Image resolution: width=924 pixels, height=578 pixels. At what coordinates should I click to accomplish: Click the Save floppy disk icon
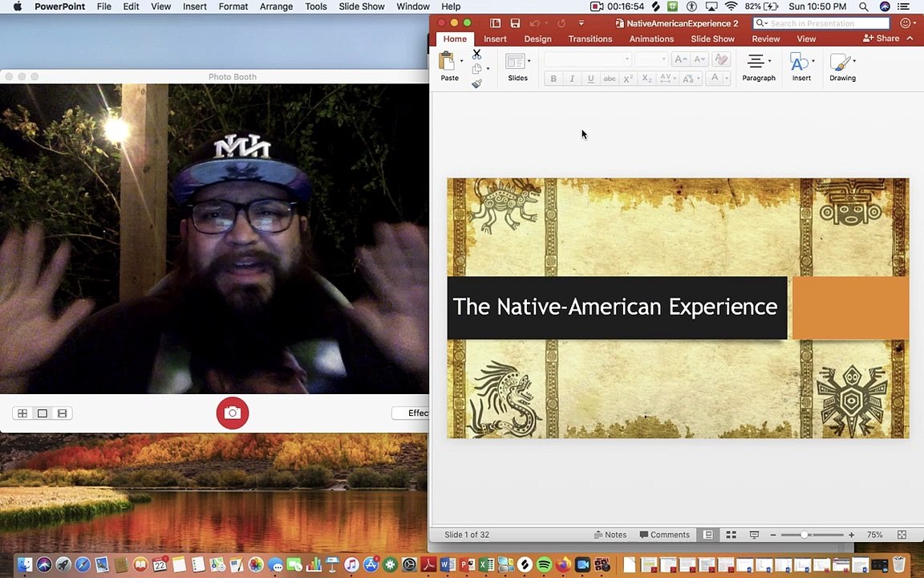tap(515, 23)
